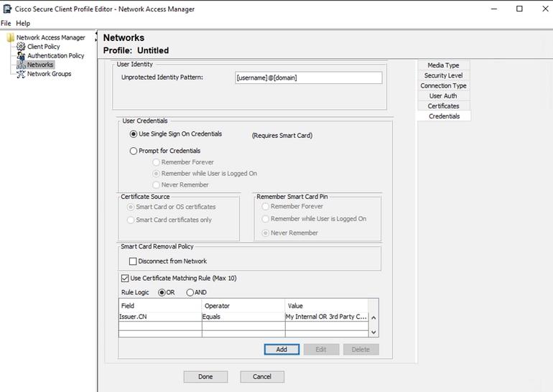
Task: Select Use Single Sign On Credentials
Action: point(134,134)
